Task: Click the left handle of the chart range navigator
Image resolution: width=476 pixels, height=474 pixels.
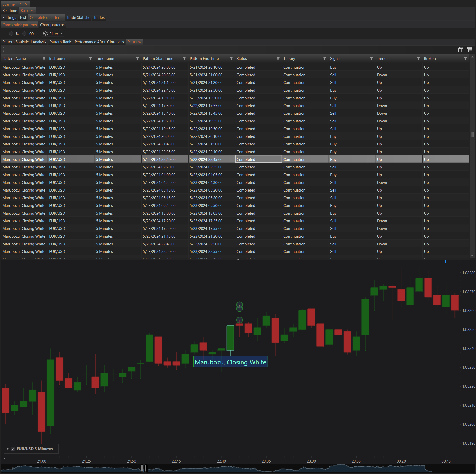Action: point(142,468)
